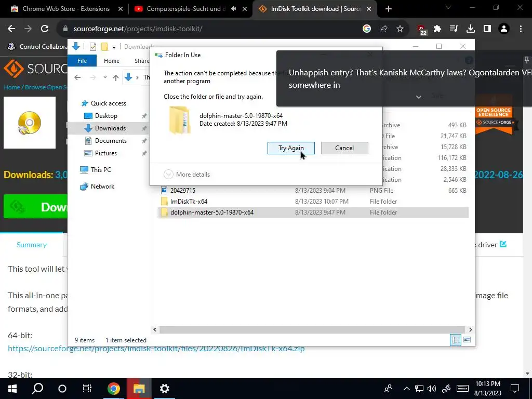Expand the live caption box chevron
Screen dimensions: 532x399
[x=419, y=97]
